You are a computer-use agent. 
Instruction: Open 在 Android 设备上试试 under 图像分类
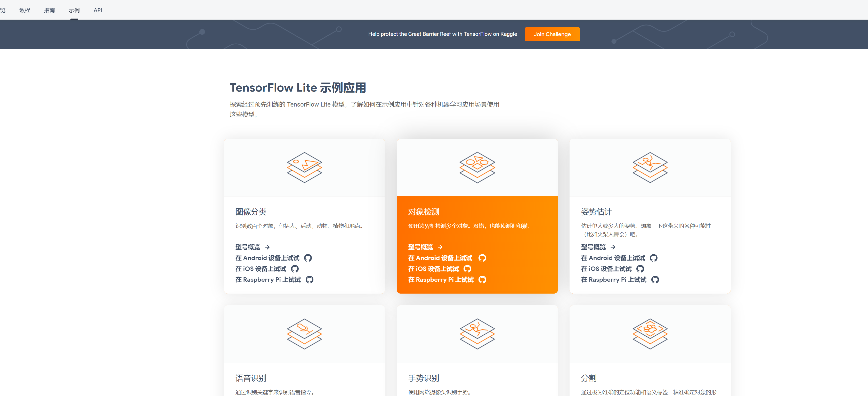pos(267,258)
